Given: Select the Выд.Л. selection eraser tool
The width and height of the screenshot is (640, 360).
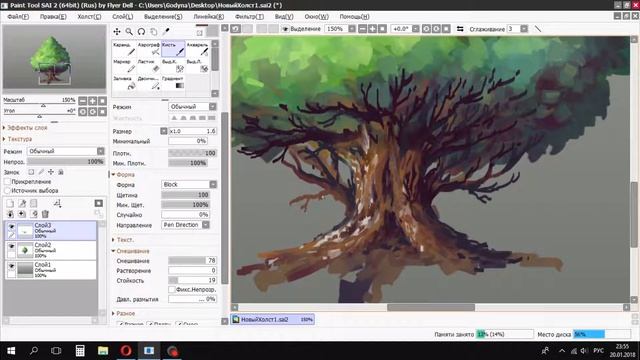Looking at the screenshot, I should (198, 66).
